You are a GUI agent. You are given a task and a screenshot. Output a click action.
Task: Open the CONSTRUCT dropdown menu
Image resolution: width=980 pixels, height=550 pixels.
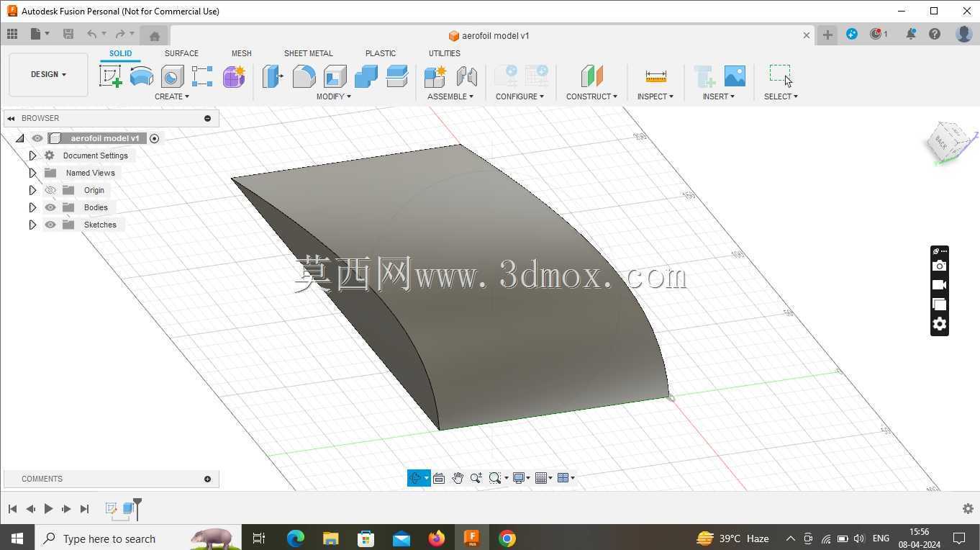coord(591,96)
